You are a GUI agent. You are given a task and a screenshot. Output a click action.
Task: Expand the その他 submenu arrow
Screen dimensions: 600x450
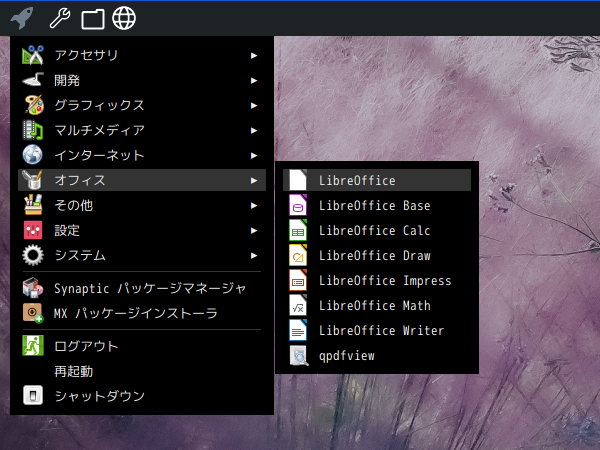pyautogui.click(x=254, y=205)
